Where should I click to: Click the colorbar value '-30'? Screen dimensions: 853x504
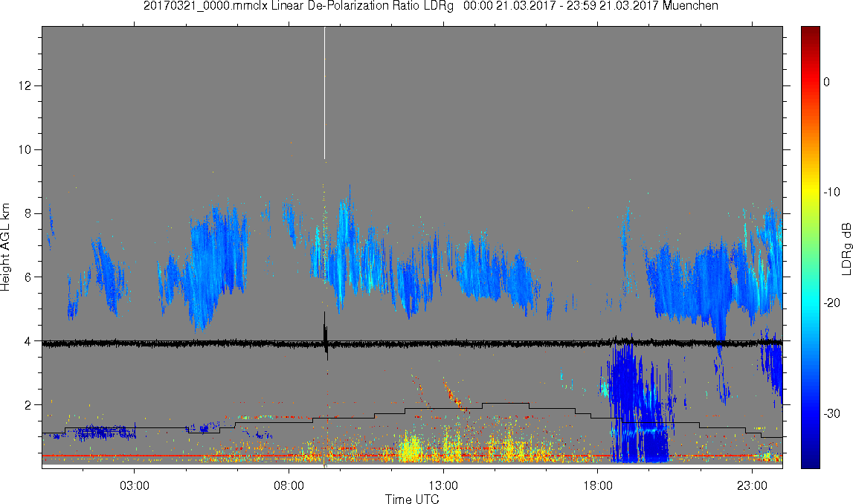pos(831,414)
